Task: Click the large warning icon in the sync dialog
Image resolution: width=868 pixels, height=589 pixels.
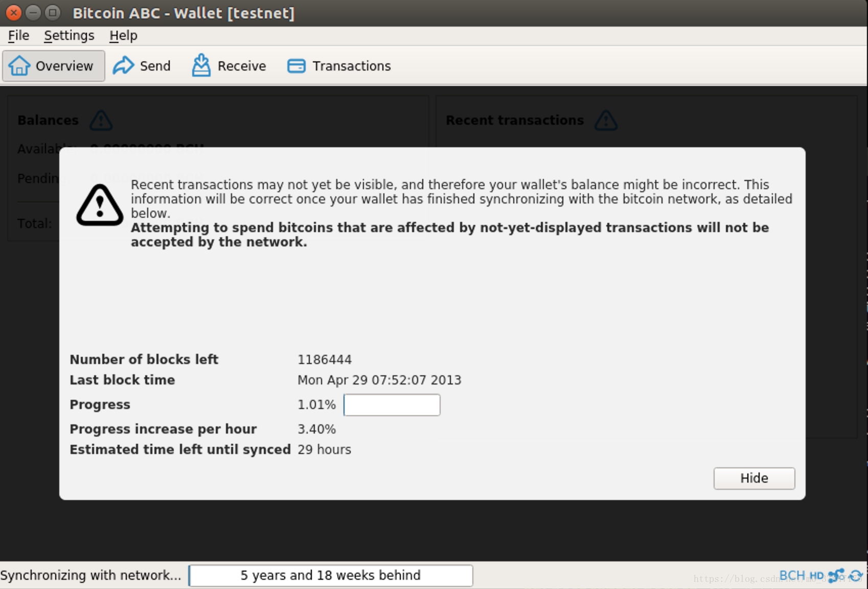Action: pos(100,205)
